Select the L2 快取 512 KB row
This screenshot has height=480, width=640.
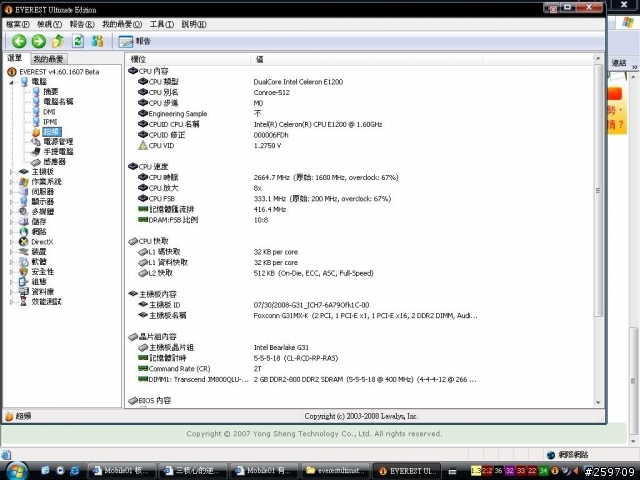360,273
